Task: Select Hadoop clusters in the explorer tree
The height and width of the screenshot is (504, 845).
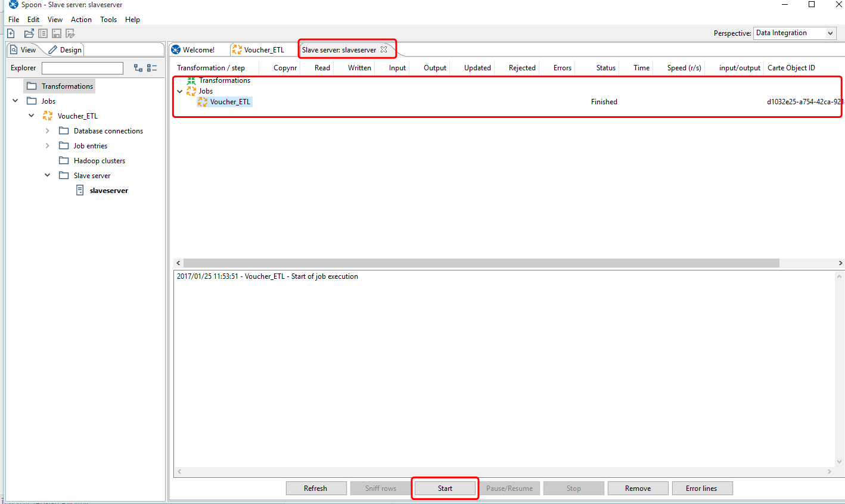Action: tap(100, 161)
